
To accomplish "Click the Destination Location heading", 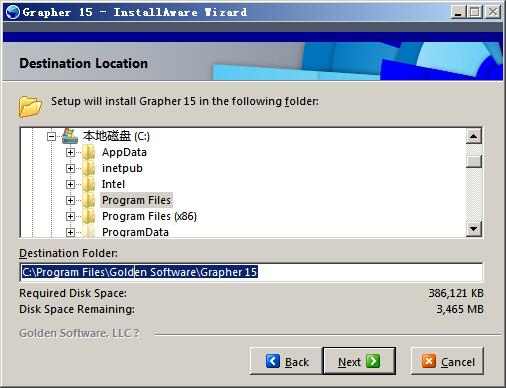I will pyautogui.click(x=83, y=63).
